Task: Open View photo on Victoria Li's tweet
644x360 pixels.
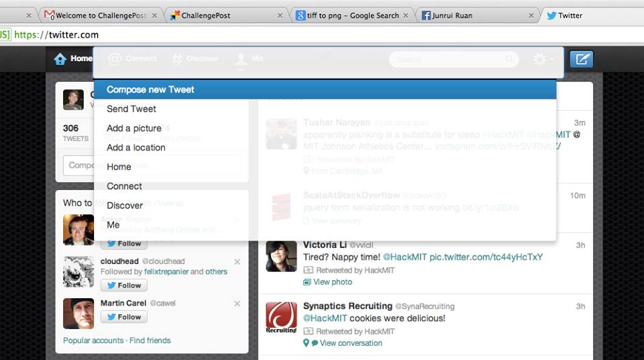Action: pyautogui.click(x=328, y=282)
